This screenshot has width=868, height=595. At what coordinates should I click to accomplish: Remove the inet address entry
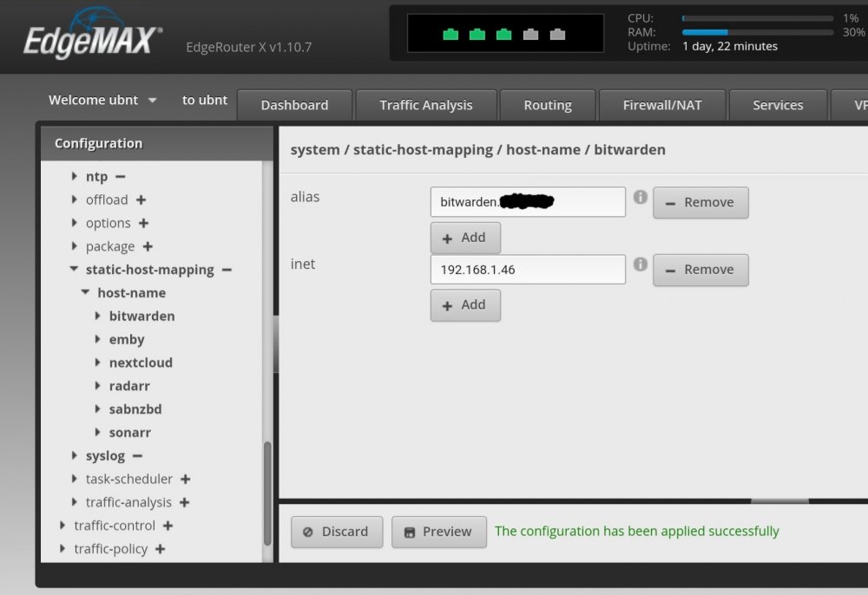(700, 270)
